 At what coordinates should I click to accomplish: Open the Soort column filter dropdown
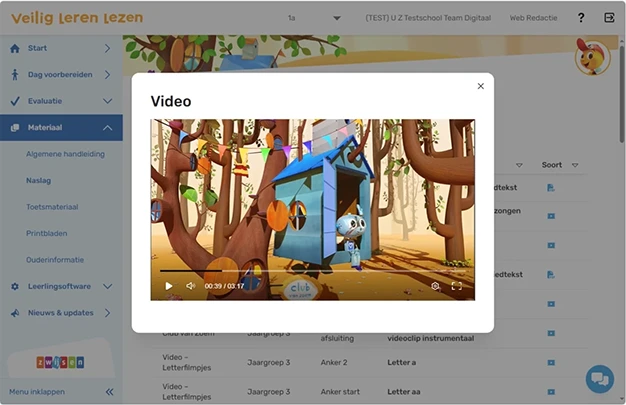point(575,165)
